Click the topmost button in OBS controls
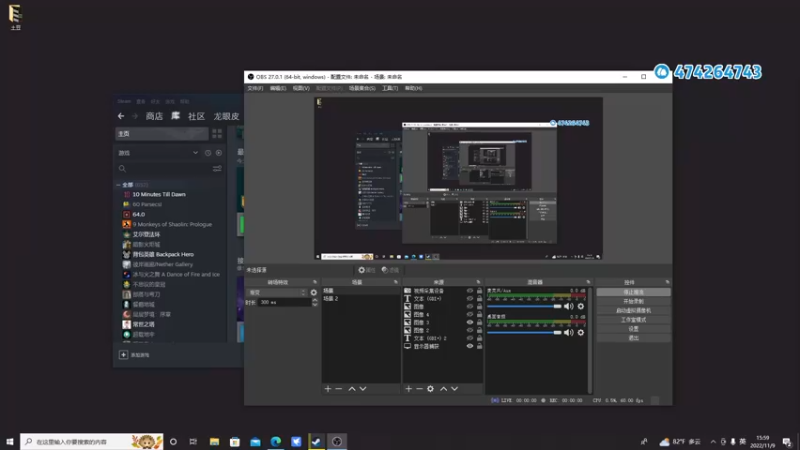 pos(633,292)
